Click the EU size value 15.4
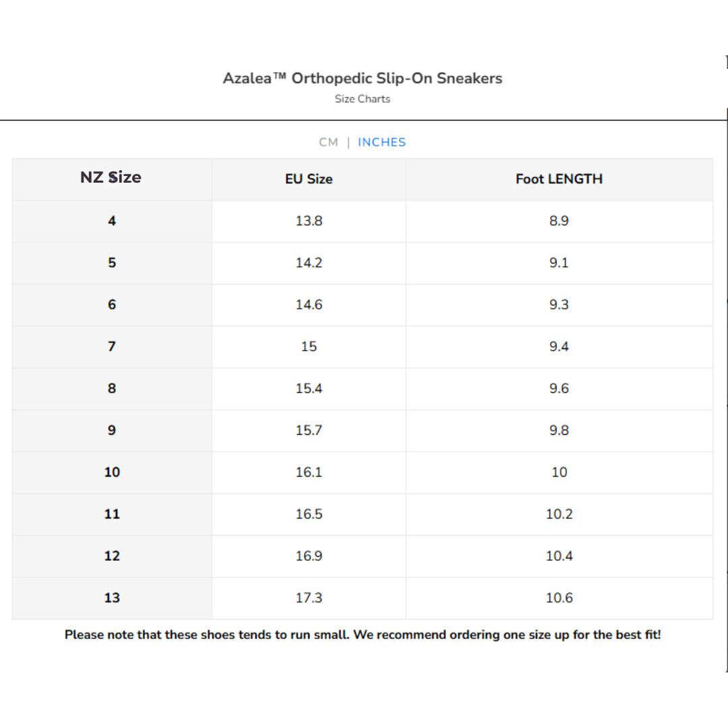 click(x=309, y=388)
